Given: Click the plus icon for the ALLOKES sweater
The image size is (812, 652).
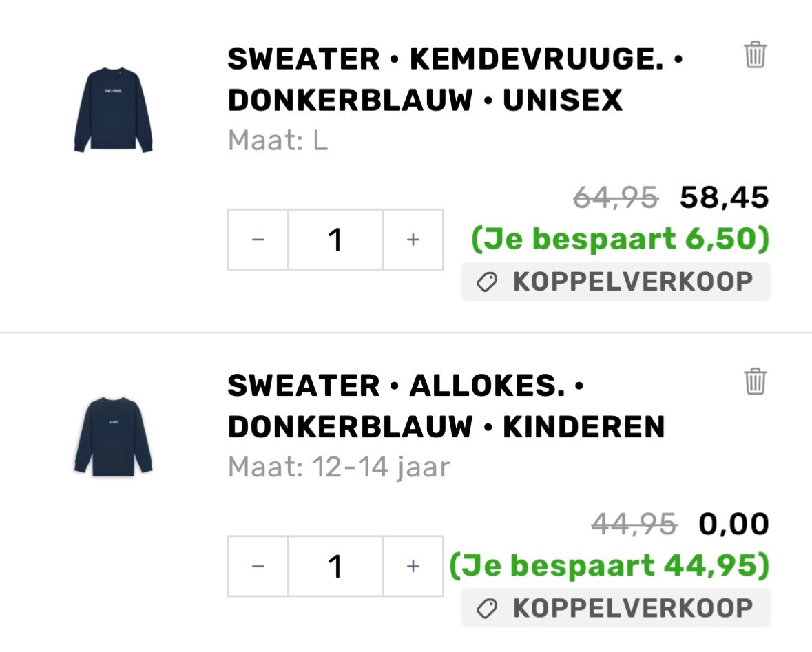Looking at the screenshot, I should click(412, 567).
